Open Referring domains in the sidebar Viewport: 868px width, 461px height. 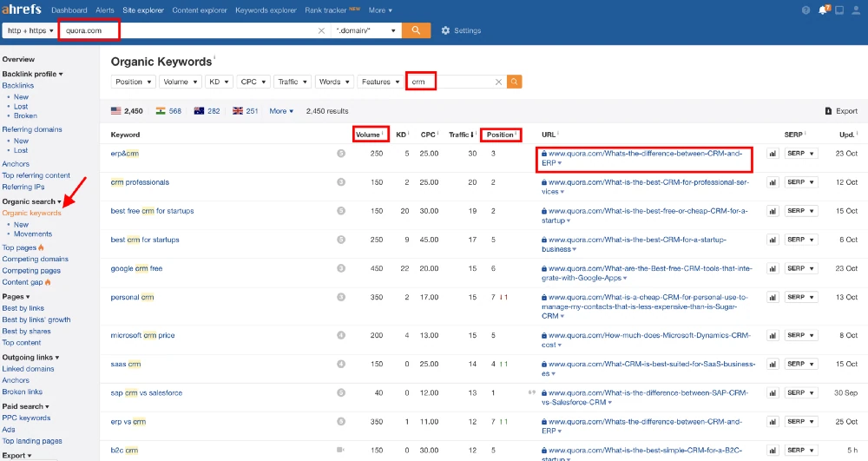click(32, 129)
